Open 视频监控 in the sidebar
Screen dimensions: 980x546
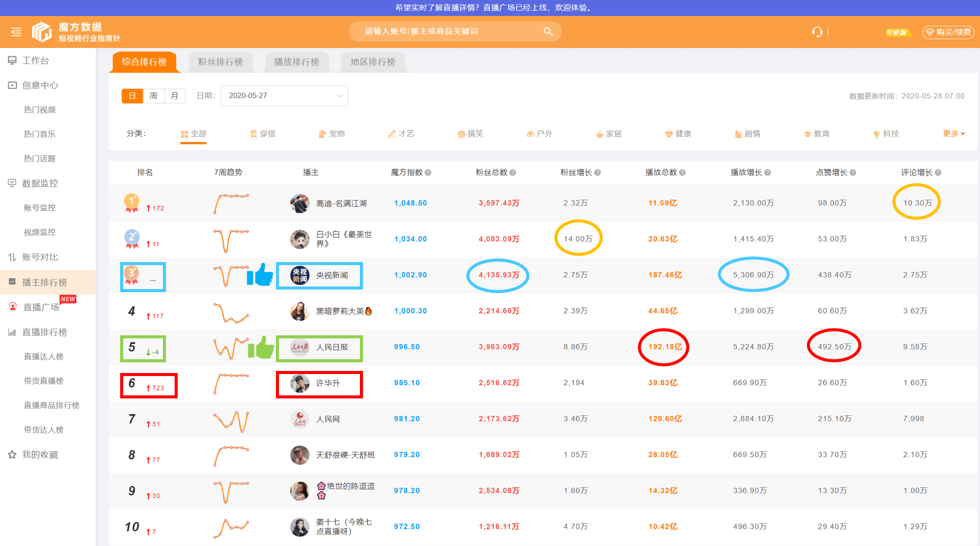[40, 232]
